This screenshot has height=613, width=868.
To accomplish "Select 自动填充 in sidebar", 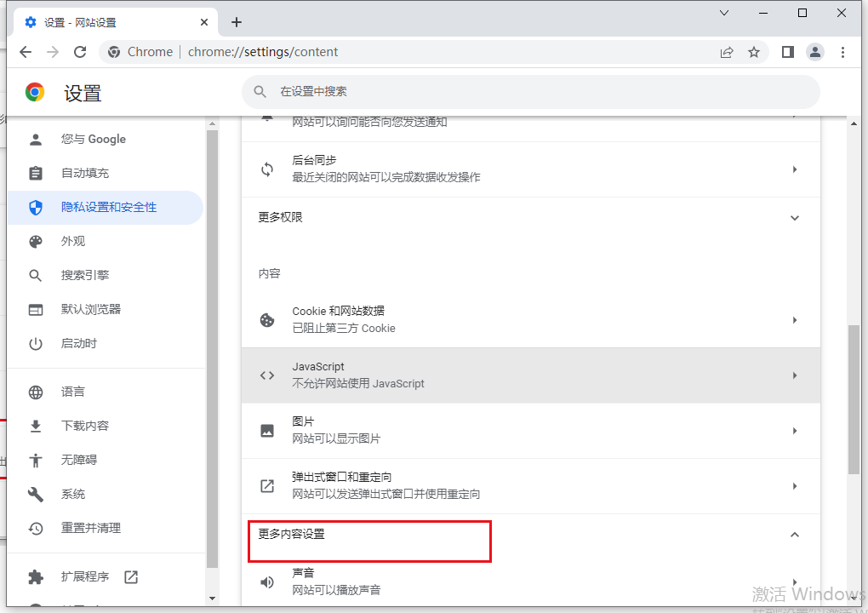I will coord(106,174).
